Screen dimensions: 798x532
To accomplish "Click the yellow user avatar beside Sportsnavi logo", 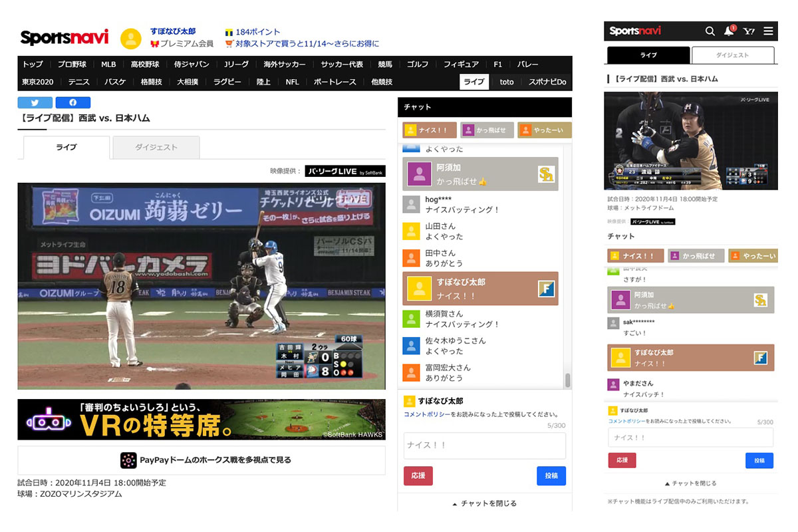I will click(130, 39).
